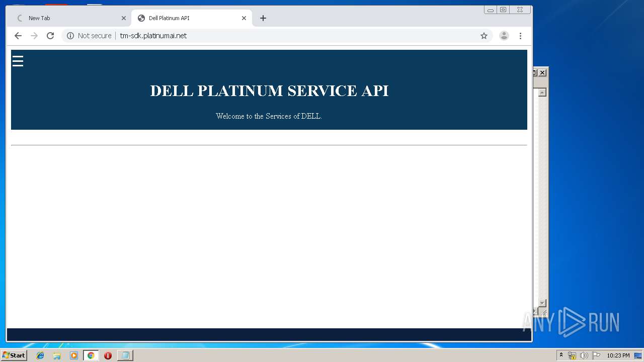Open the volume speaker tray icon
The height and width of the screenshot is (362, 644).
point(584,355)
